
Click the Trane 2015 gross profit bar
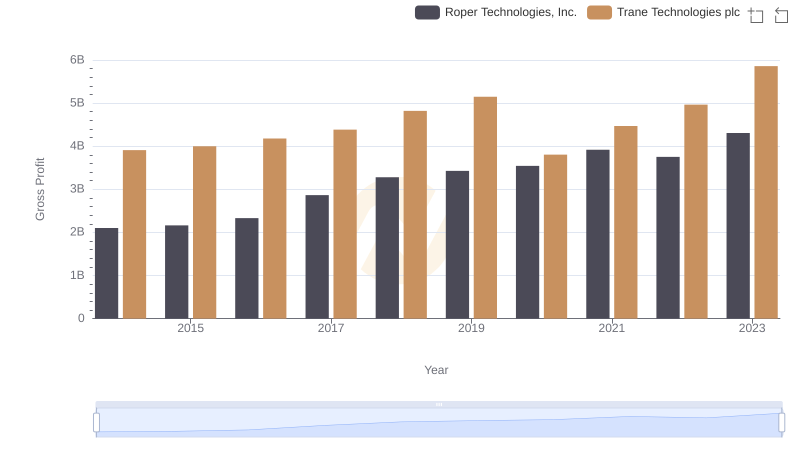pos(205,233)
